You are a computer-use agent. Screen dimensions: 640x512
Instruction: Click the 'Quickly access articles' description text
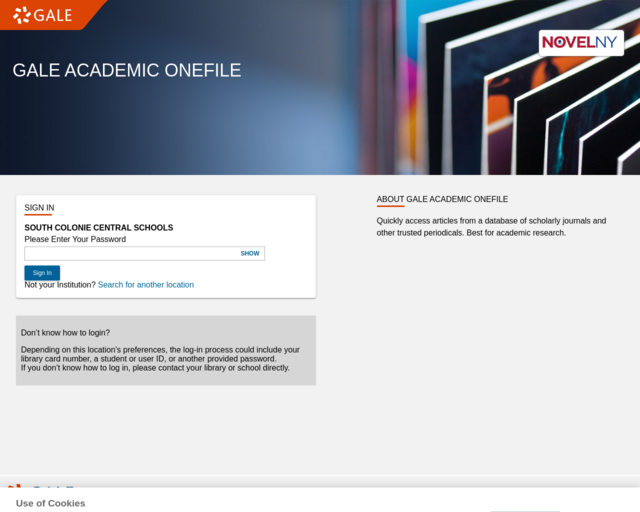491,227
